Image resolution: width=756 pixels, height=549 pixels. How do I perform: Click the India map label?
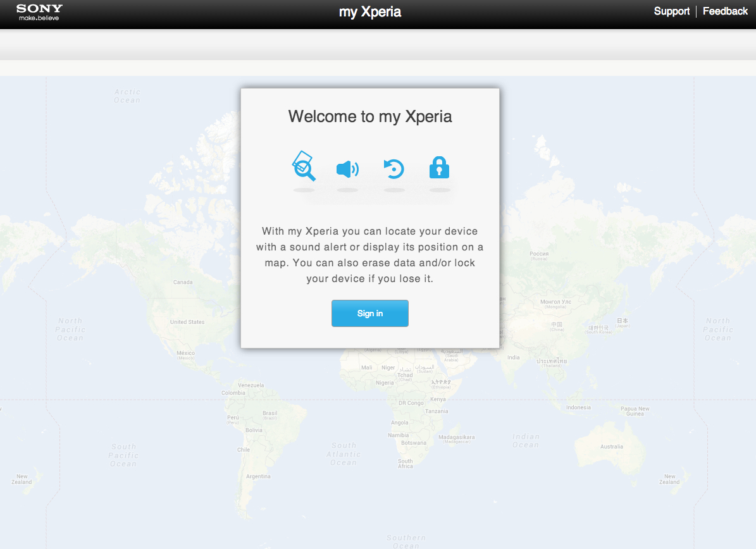(x=514, y=357)
